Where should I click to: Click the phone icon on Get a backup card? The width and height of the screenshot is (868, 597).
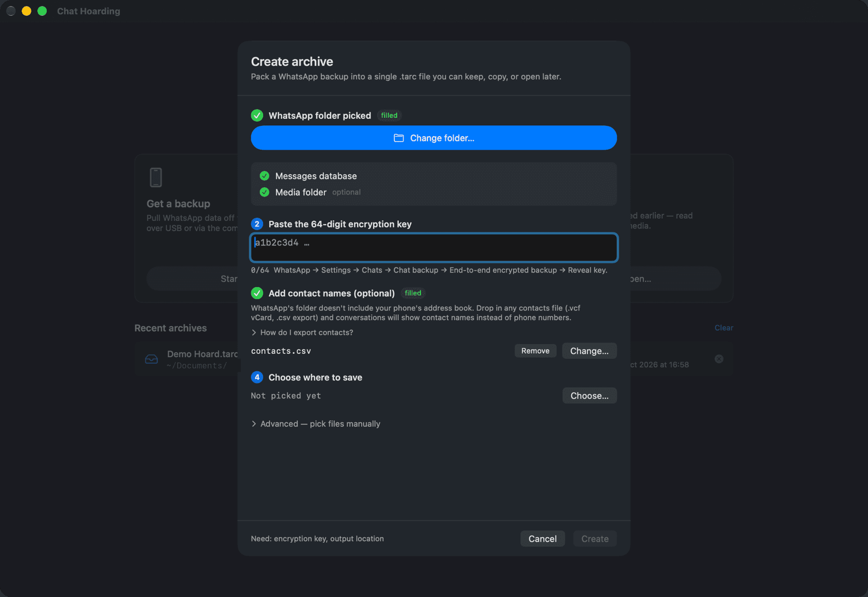[156, 177]
